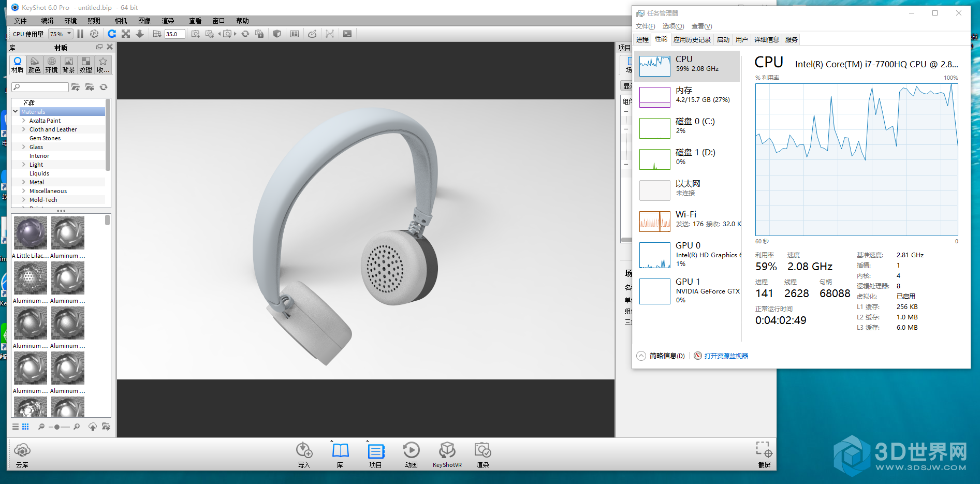Click the export library folder icon
Viewport: 980px width, 484px height.
[106, 427]
